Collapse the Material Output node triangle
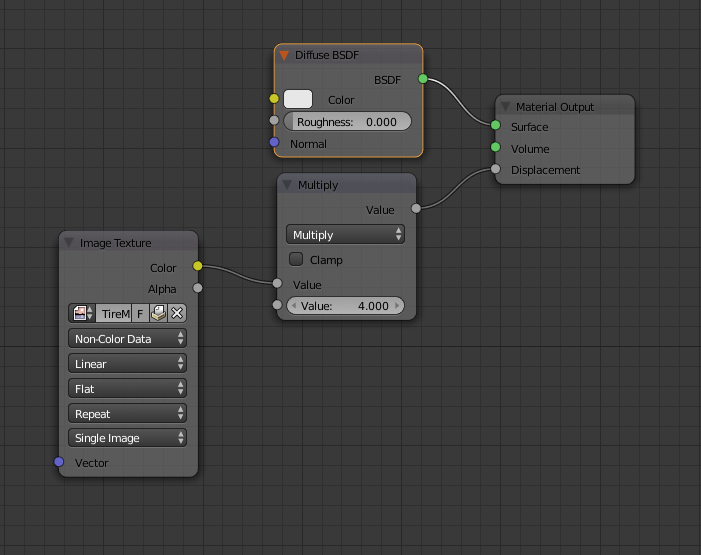The width and height of the screenshot is (701, 555). point(505,107)
